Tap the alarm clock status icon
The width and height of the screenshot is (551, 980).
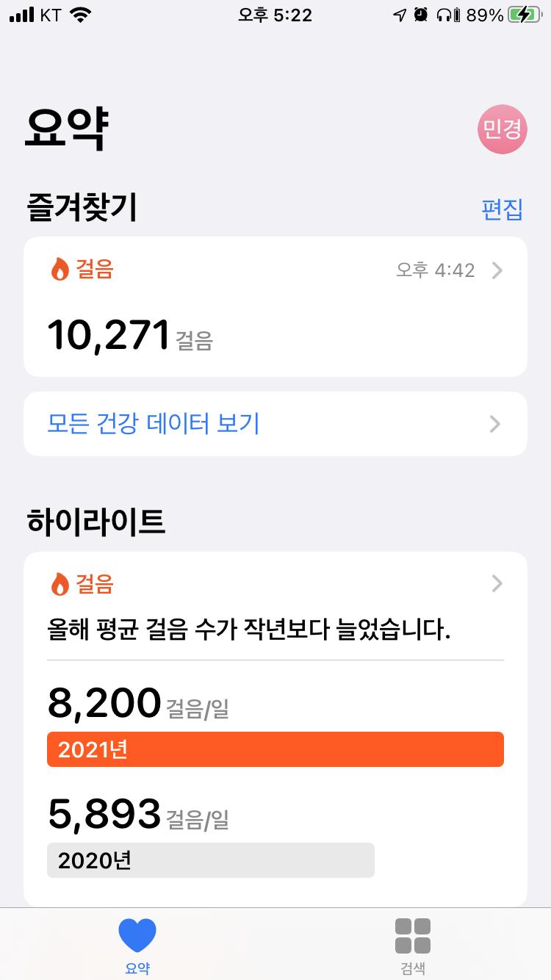[x=421, y=15]
